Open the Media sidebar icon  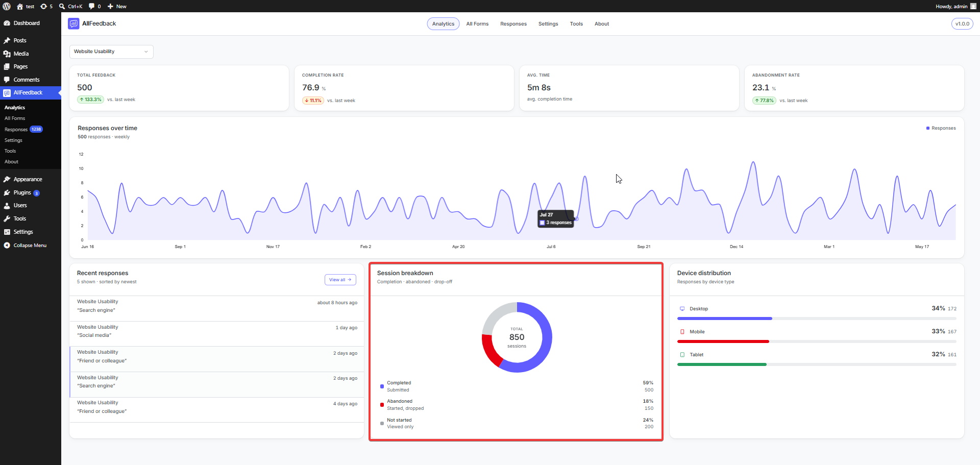tap(7, 54)
